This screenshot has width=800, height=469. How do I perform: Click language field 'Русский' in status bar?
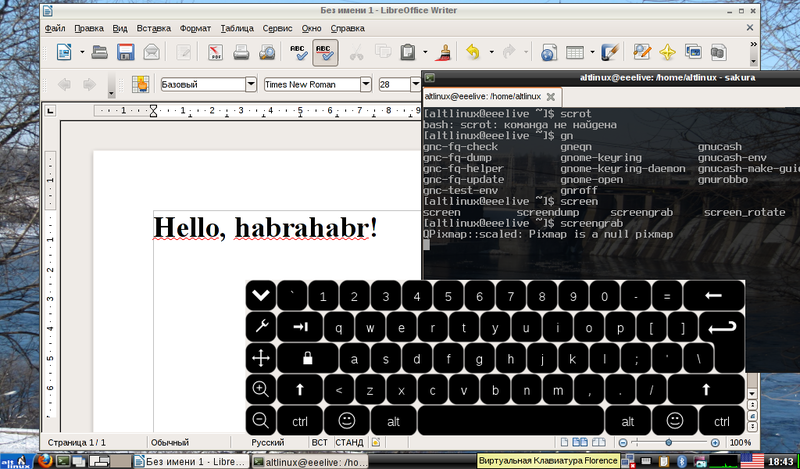click(268, 442)
